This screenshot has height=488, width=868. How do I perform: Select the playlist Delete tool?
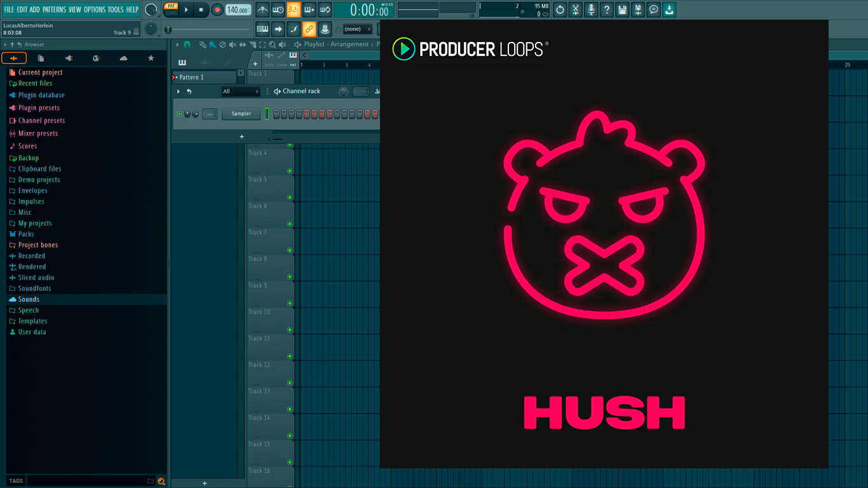pyautogui.click(x=222, y=44)
